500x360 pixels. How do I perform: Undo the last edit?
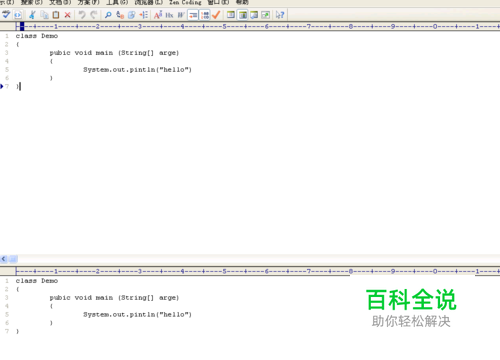click(x=82, y=15)
